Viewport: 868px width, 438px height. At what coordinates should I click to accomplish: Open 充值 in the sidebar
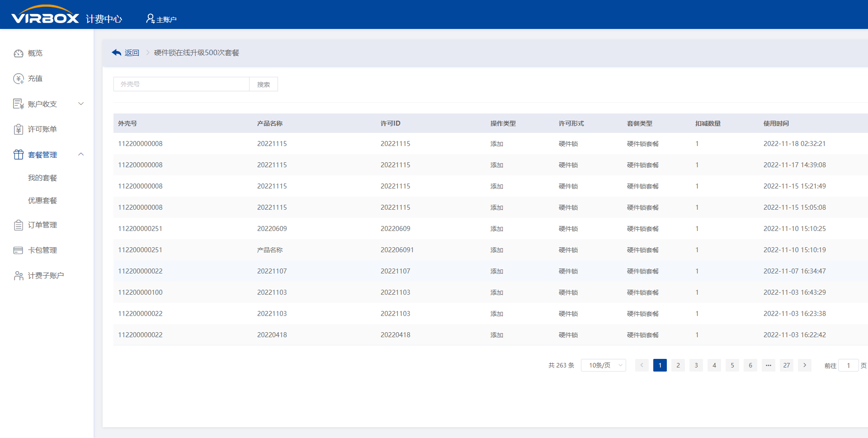35,79
